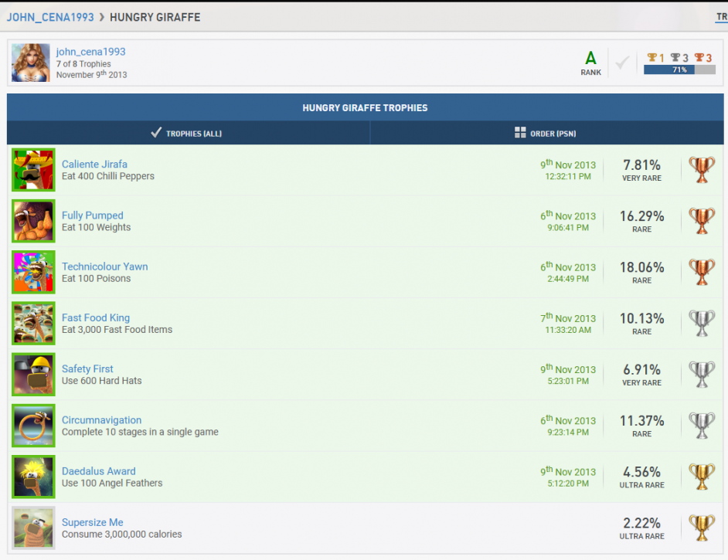Viewport: 728px width, 560px height.
Task: Open the john_cena1993 profile username link
Action: pyautogui.click(x=90, y=52)
